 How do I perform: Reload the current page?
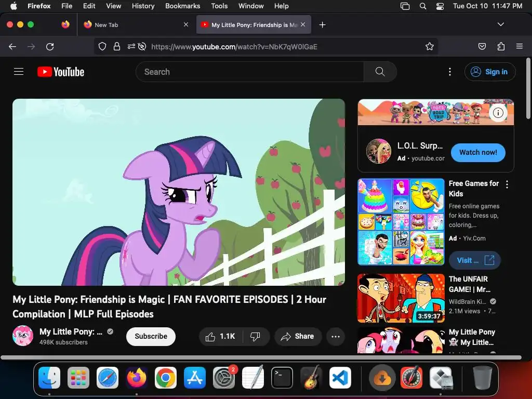(50, 46)
